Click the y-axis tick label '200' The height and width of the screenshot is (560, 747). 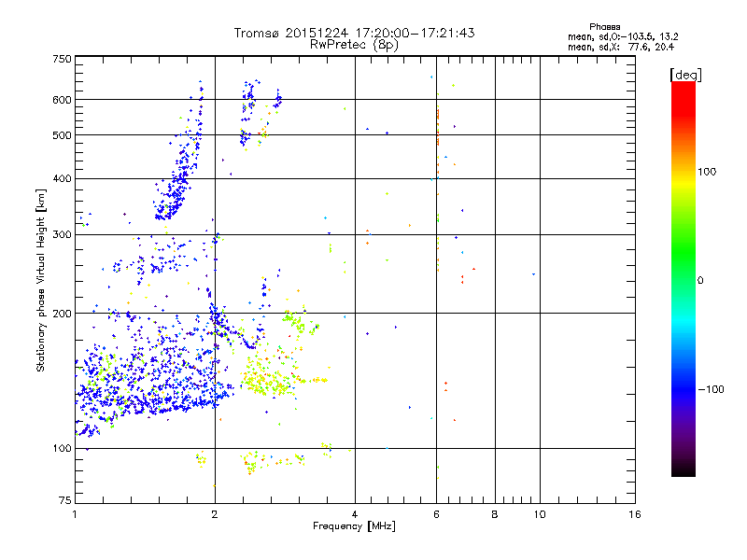[62, 314]
